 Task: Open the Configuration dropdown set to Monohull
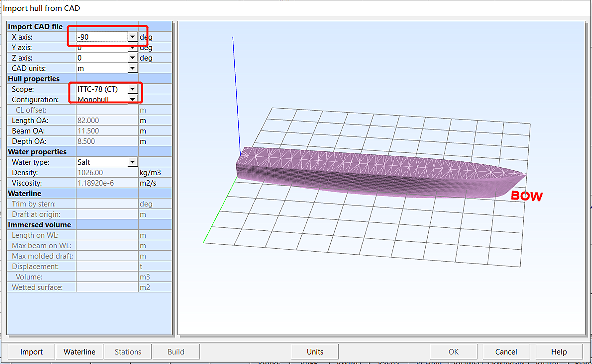coord(133,99)
